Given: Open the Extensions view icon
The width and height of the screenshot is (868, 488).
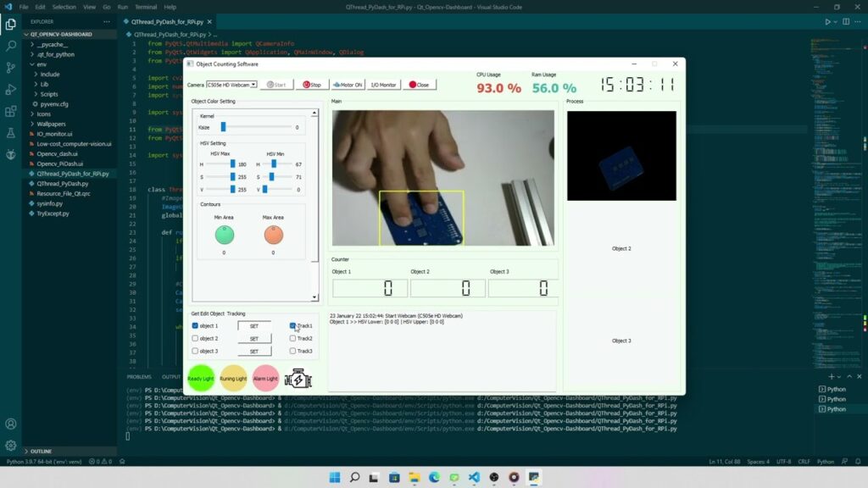Looking at the screenshot, I should tap(10, 111).
